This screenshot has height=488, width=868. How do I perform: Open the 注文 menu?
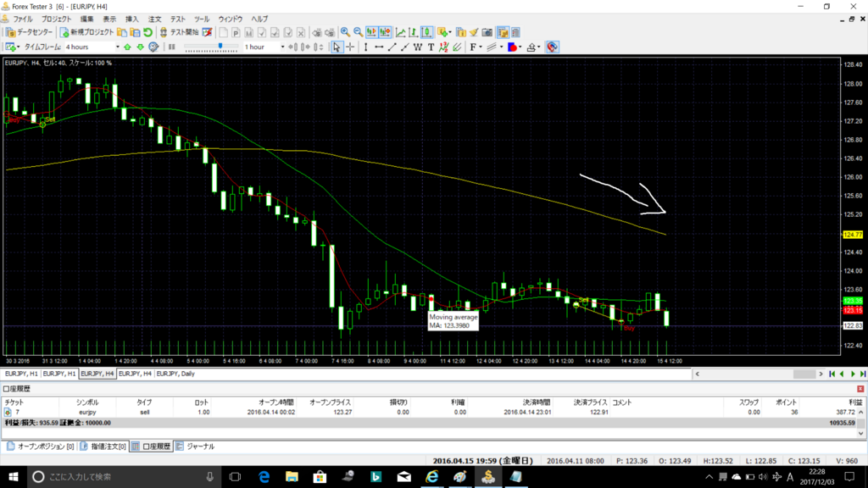click(x=155, y=19)
